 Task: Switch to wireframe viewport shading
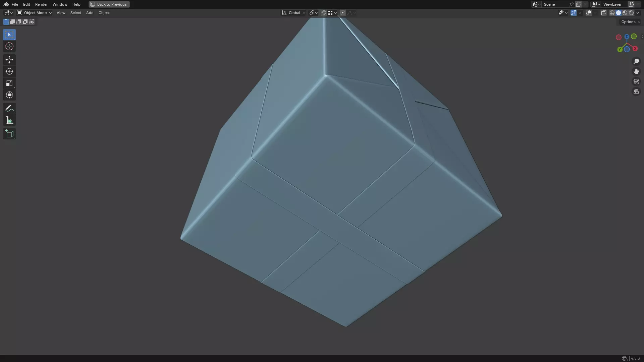612,13
